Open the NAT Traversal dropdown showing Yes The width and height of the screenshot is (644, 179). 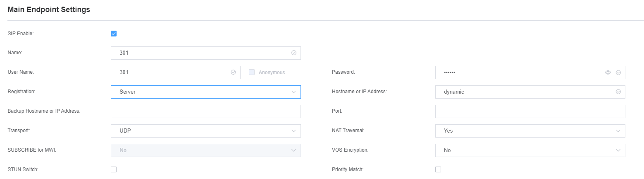tap(530, 131)
